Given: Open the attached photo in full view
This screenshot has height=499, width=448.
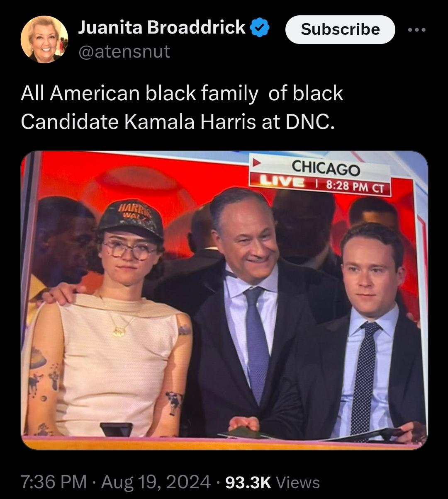Looking at the screenshot, I should pos(224,300).
